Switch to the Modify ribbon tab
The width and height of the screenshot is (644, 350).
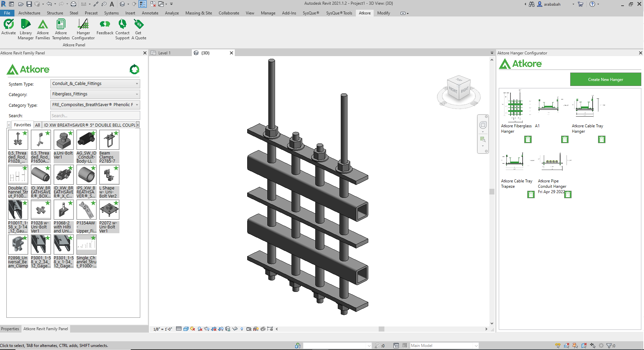[383, 13]
